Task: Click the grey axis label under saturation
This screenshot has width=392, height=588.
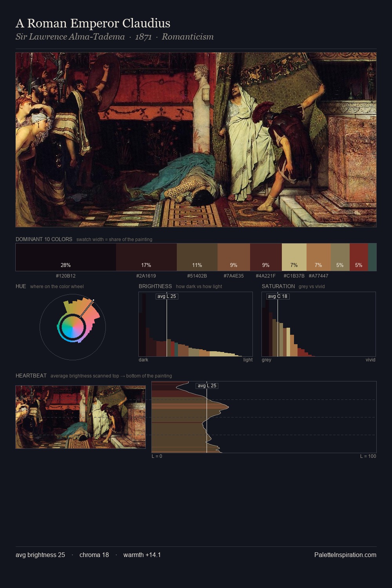Action: 267,360
